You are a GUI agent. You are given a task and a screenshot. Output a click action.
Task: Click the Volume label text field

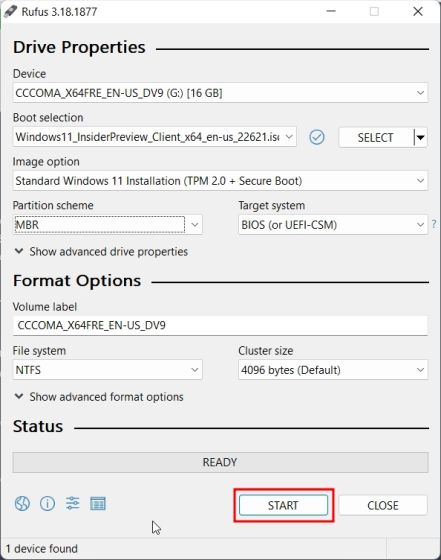tap(220, 325)
